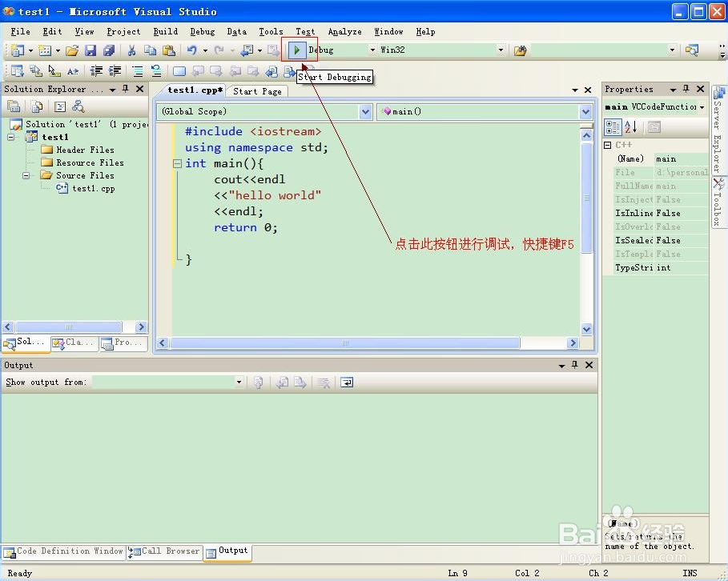Viewport: 728px width, 581px height.
Task: Click the Paste clipboard icon
Action: pyautogui.click(x=167, y=50)
